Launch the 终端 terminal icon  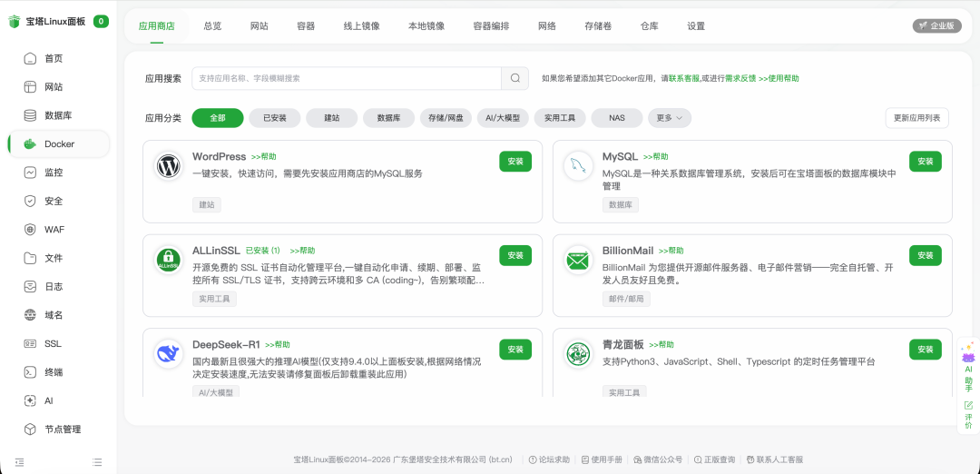click(30, 372)
